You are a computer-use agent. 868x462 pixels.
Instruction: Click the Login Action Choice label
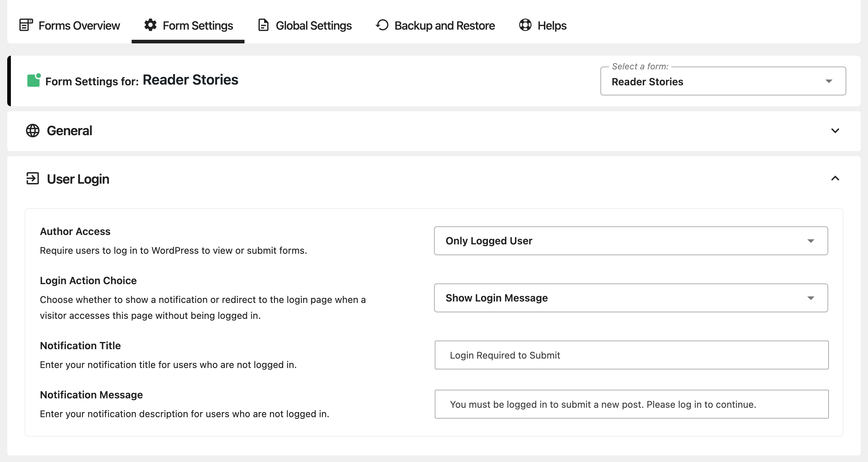coord(88,281)
